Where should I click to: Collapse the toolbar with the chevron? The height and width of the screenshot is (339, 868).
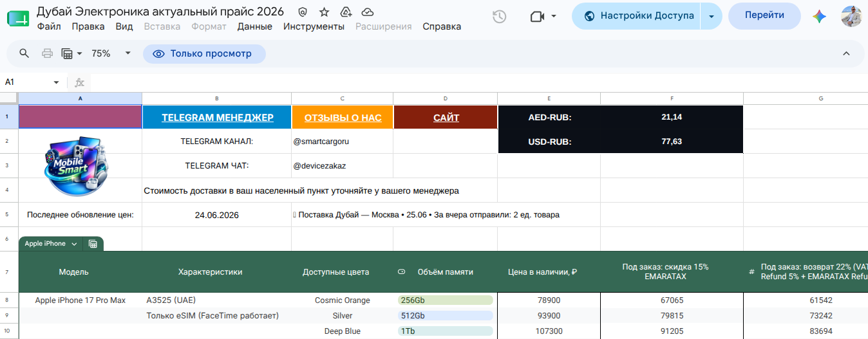(846, 54)
